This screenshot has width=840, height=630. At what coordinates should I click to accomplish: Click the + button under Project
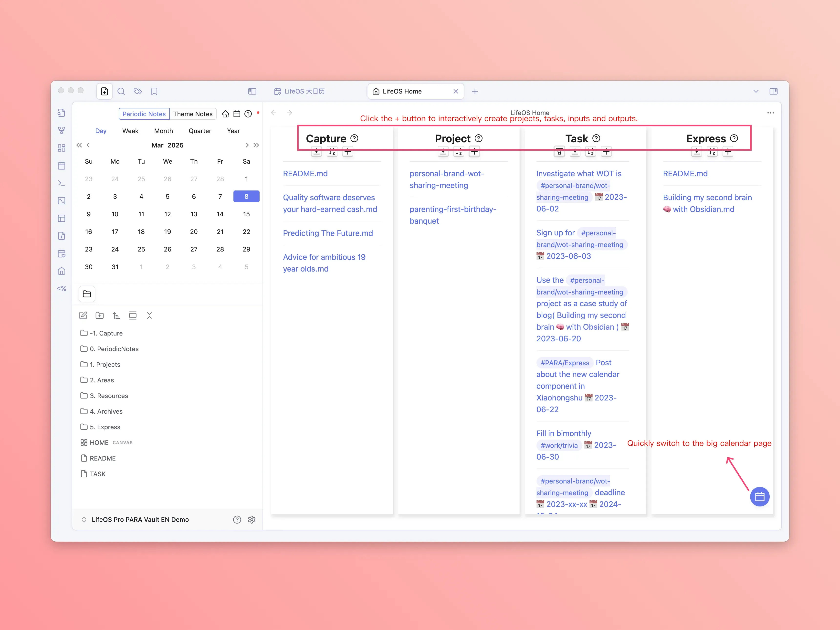[x=474, y=152]
